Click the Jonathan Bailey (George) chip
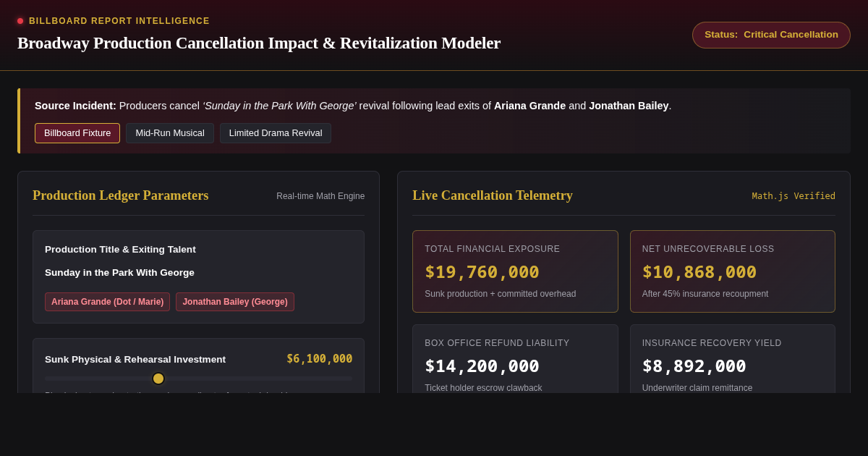Viewport: 868px width, 456px height. (235, 302)
